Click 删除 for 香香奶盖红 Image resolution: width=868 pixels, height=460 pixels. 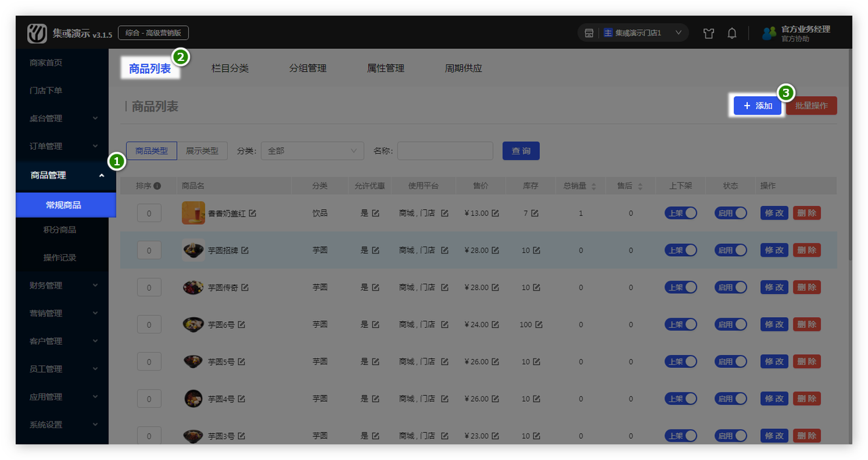pos(807,213)
